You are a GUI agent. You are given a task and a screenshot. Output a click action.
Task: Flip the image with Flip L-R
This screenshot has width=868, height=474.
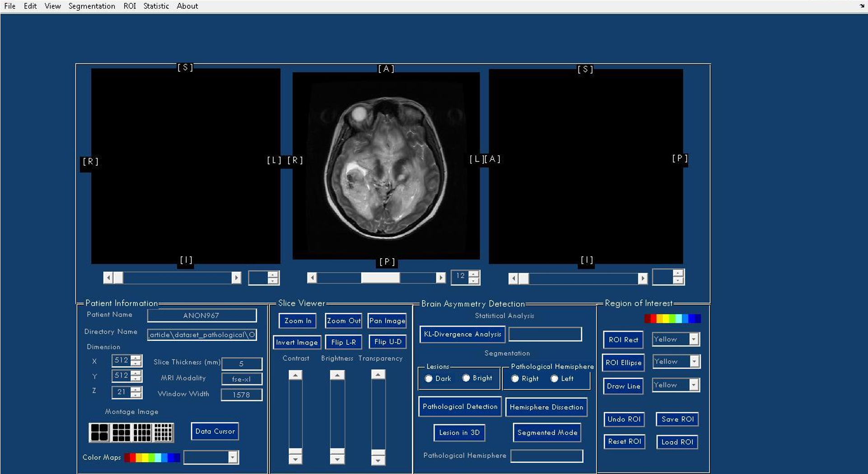[343, 342]
